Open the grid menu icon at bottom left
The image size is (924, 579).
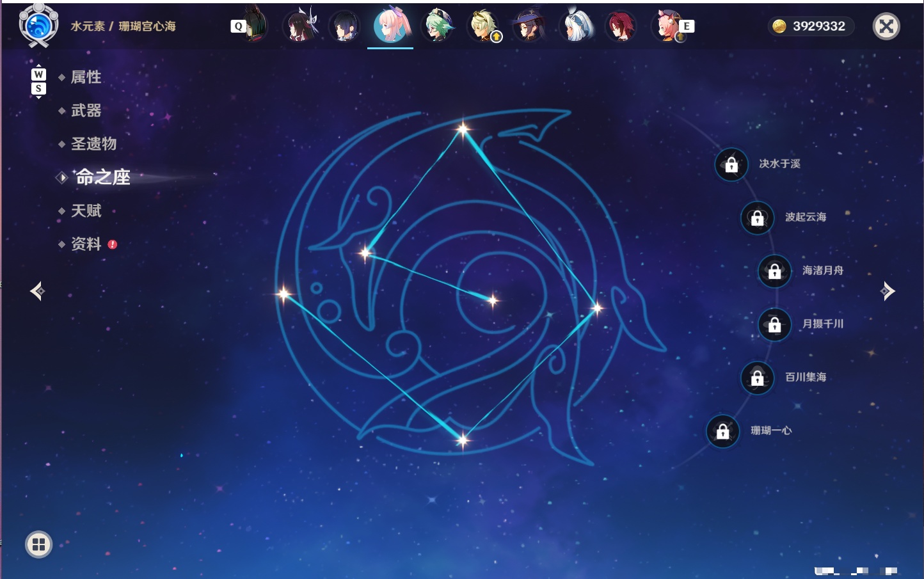[x=38, y=544]
